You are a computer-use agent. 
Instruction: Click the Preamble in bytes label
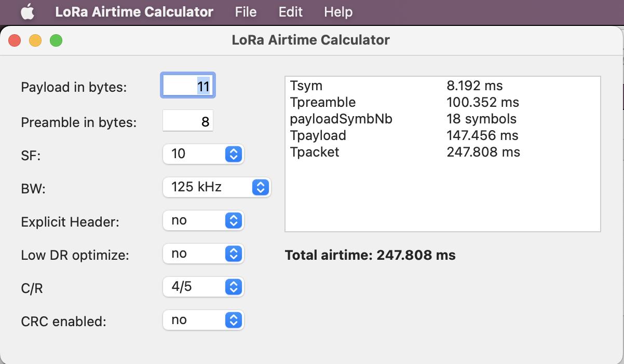(79, 123)
